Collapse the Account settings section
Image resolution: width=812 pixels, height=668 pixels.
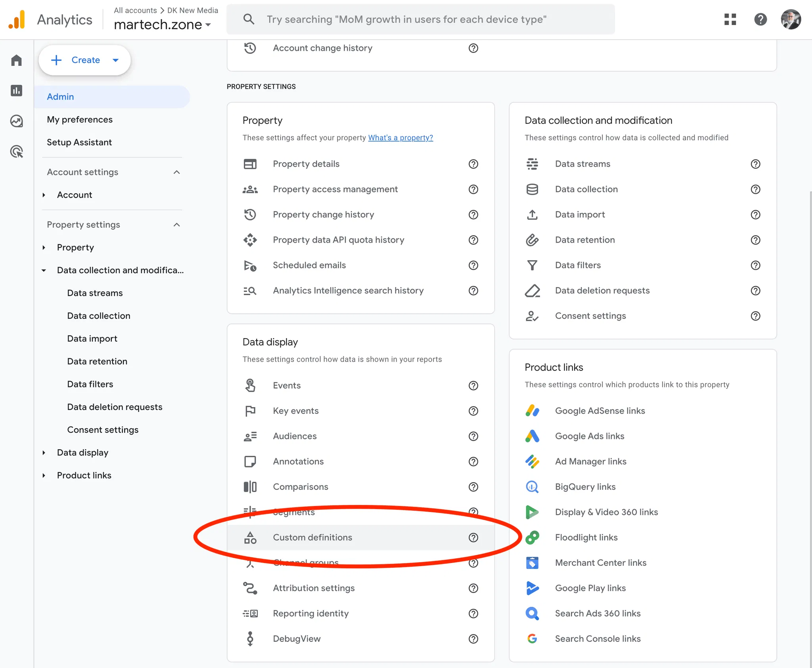pos(177,172)
